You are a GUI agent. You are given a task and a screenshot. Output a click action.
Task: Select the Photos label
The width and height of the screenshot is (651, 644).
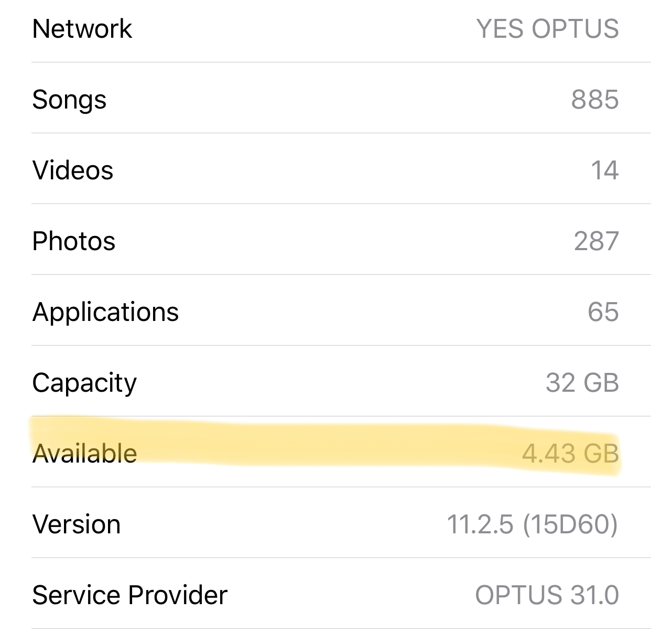tap(73, 241)
